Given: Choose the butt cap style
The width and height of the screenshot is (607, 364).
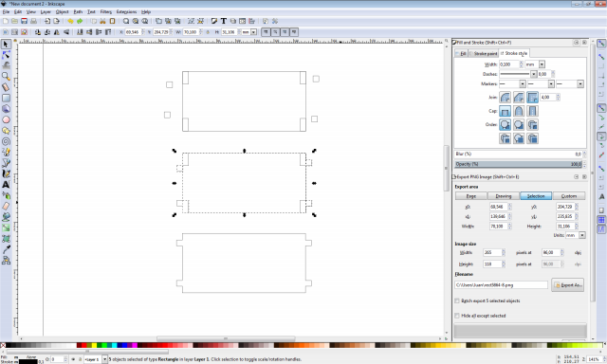Looking at the screenshot, I should click(505, 111).
